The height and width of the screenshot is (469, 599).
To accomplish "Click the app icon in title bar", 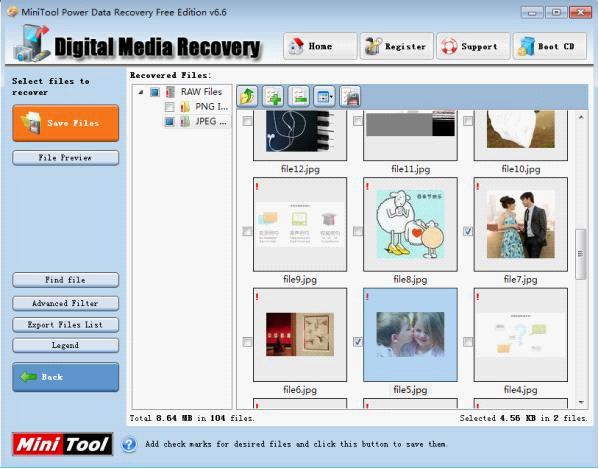I will click(x=13, y=12).
